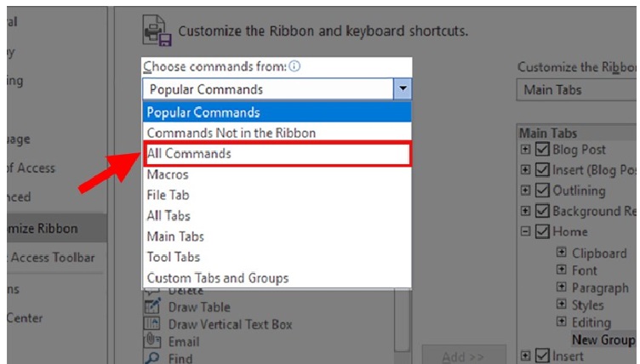Collapse the Home tab tree node
640x364 pixels.
526,231
